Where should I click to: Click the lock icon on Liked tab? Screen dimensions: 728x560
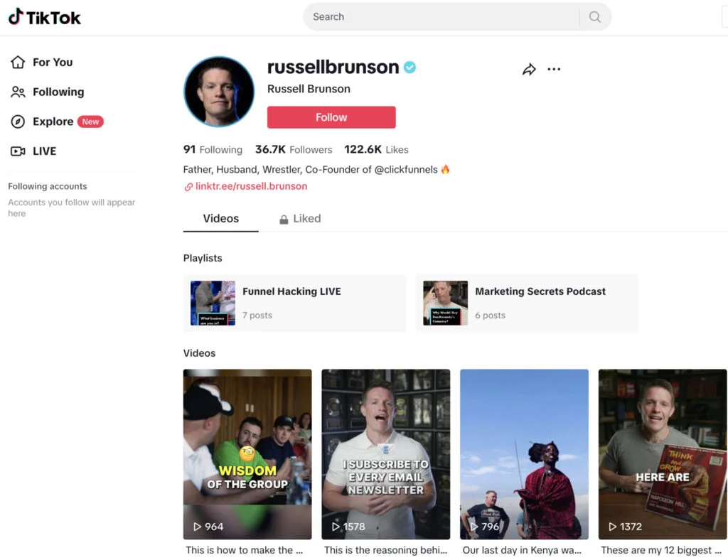[284, 220]
